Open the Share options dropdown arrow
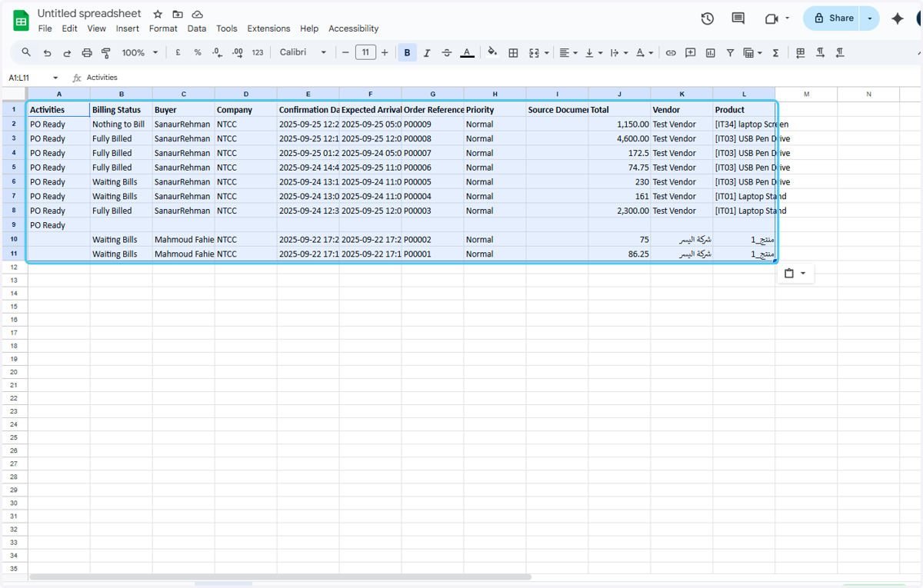The height and width of the screenshot is (588, 923). [870, 18]
